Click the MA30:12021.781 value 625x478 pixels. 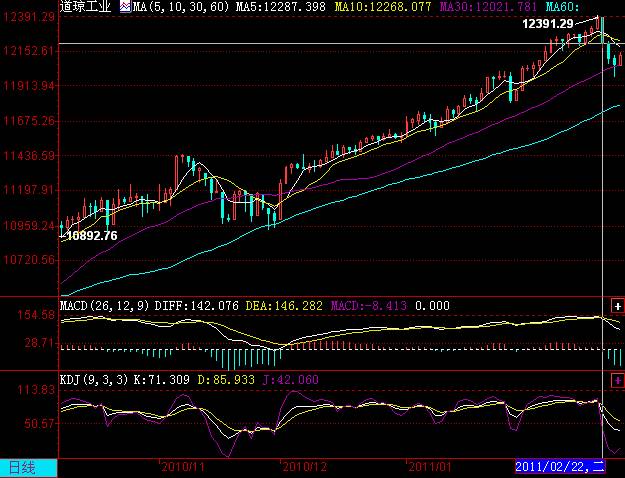[488, 7]
